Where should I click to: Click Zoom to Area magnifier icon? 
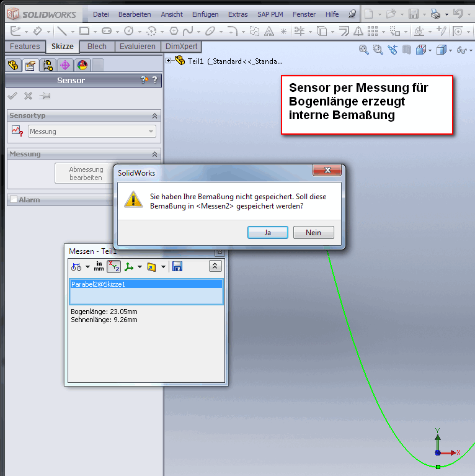(378, 50)
